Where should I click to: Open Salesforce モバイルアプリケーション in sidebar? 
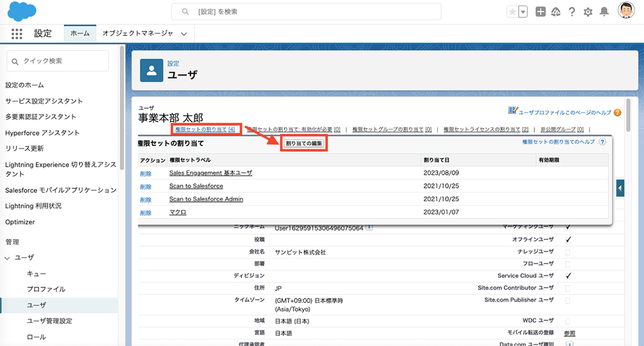point(61,190)
